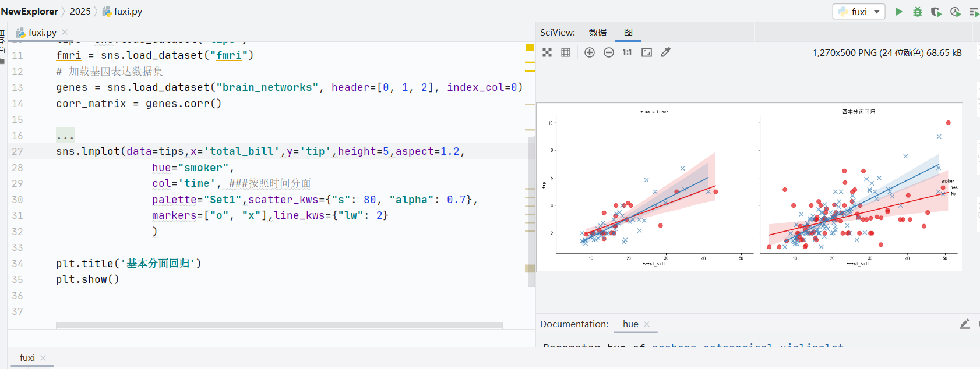Toggle transparency chessboard in SciView
Image resolution: width=980 pixels, height=369 pixels.
point(547,52)
